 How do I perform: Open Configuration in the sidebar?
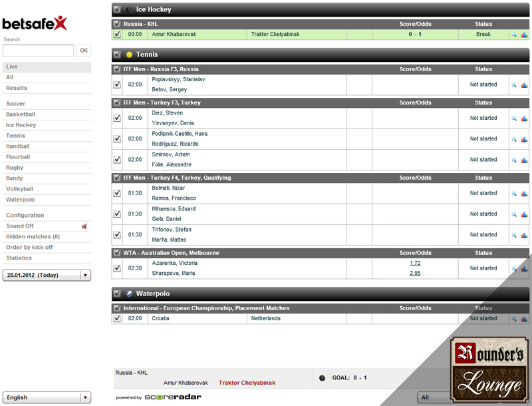click(47, 215)
